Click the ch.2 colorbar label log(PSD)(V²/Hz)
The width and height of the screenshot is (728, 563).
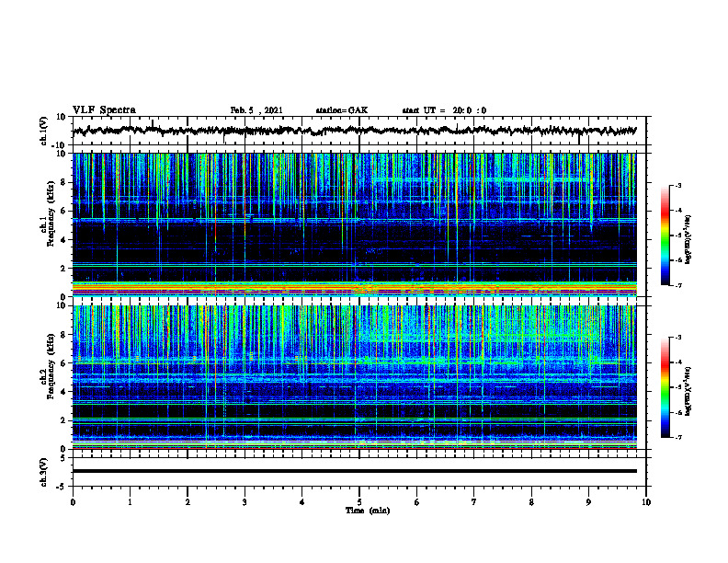(688, 391)
